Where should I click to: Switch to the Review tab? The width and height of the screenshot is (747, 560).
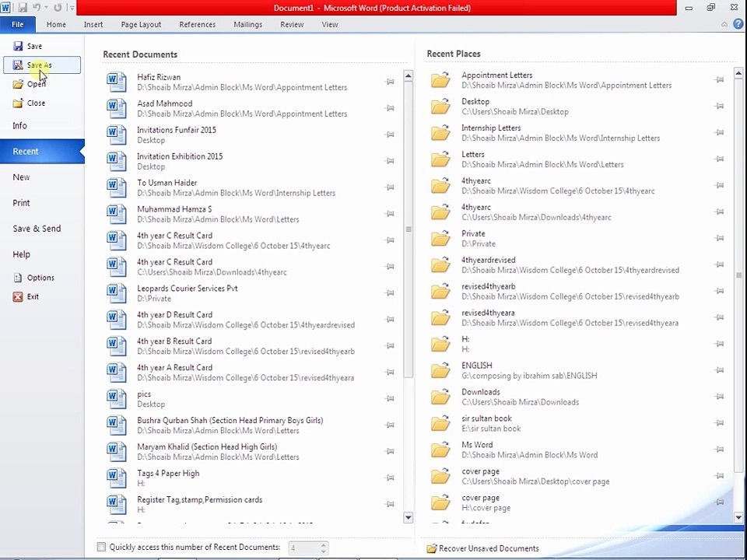(x=292, y=24)
